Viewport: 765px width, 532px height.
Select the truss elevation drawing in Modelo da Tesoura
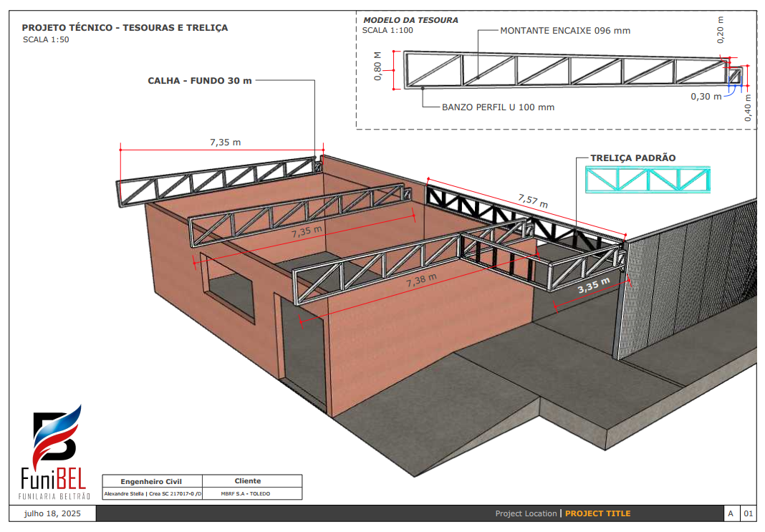click(566, 71)
